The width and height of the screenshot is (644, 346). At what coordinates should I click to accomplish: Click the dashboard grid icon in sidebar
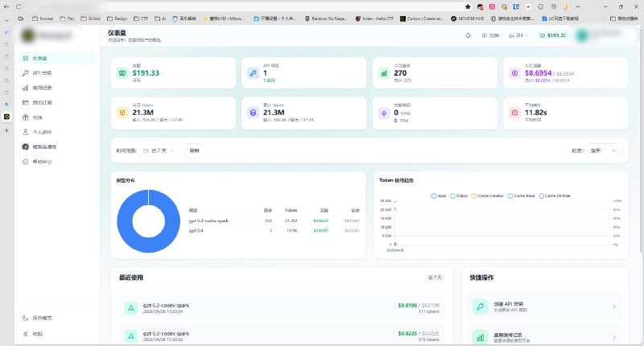coord(26,58)
